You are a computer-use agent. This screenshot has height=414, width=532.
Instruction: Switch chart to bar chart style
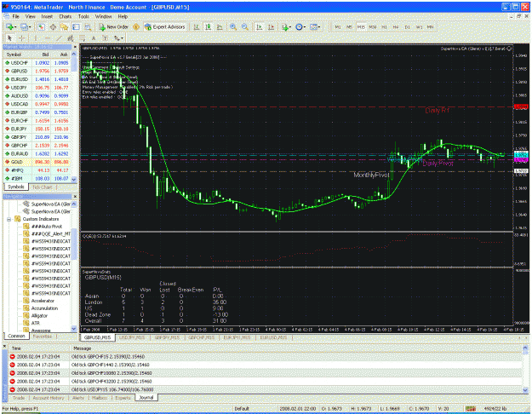click(197, 26)
